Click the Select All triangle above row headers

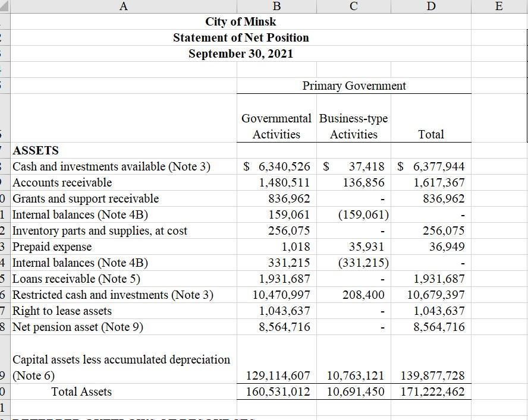5,6
